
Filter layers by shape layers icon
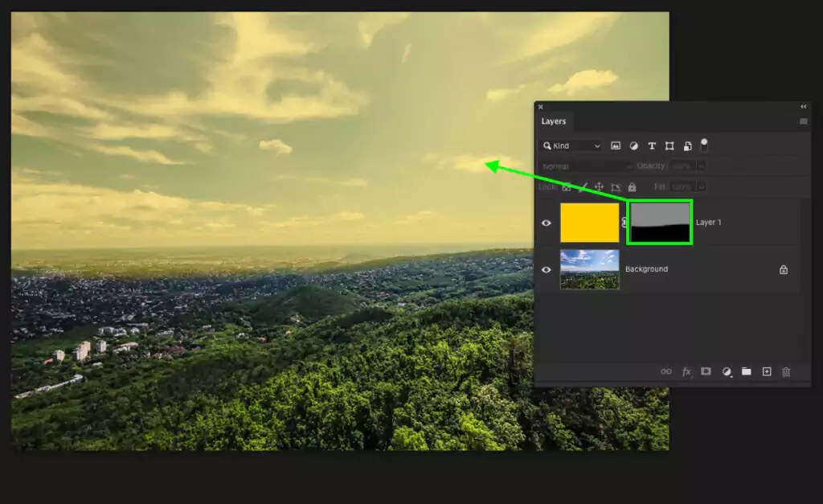click(x=669, y=146)
